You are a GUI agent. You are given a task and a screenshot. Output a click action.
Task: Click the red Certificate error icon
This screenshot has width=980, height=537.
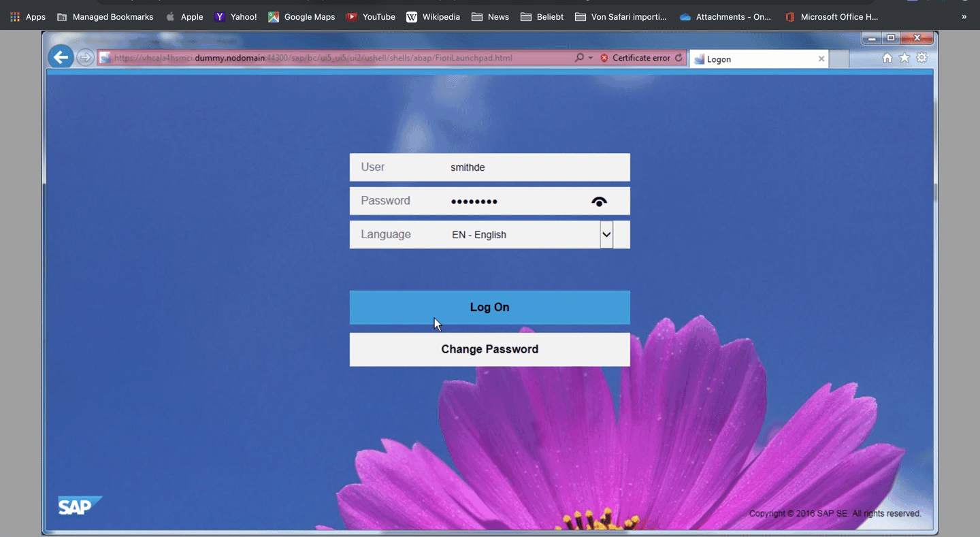tap(604, 58)
